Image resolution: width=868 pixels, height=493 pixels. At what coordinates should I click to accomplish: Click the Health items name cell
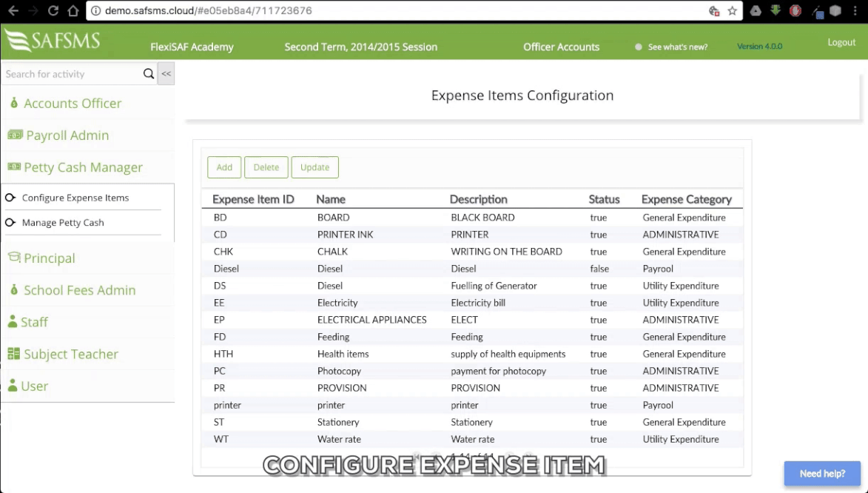343,355
